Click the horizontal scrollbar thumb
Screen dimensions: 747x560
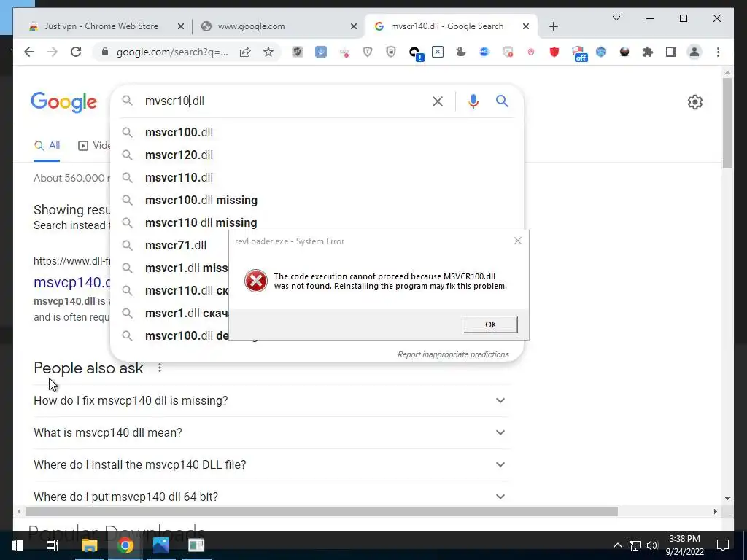point(322,511)
